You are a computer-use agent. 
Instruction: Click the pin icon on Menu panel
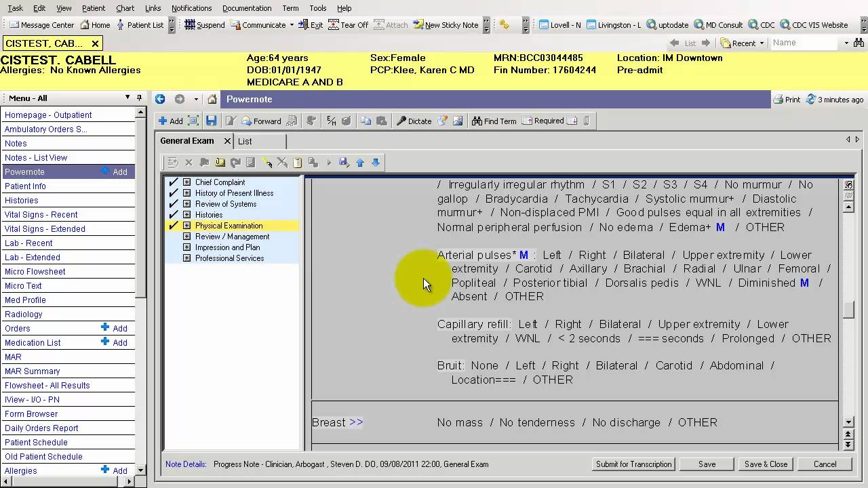coord(139,98)
